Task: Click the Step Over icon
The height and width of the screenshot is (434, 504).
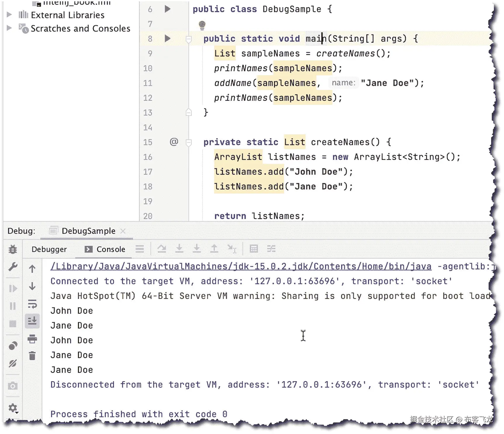Action: tap(162, 249)
